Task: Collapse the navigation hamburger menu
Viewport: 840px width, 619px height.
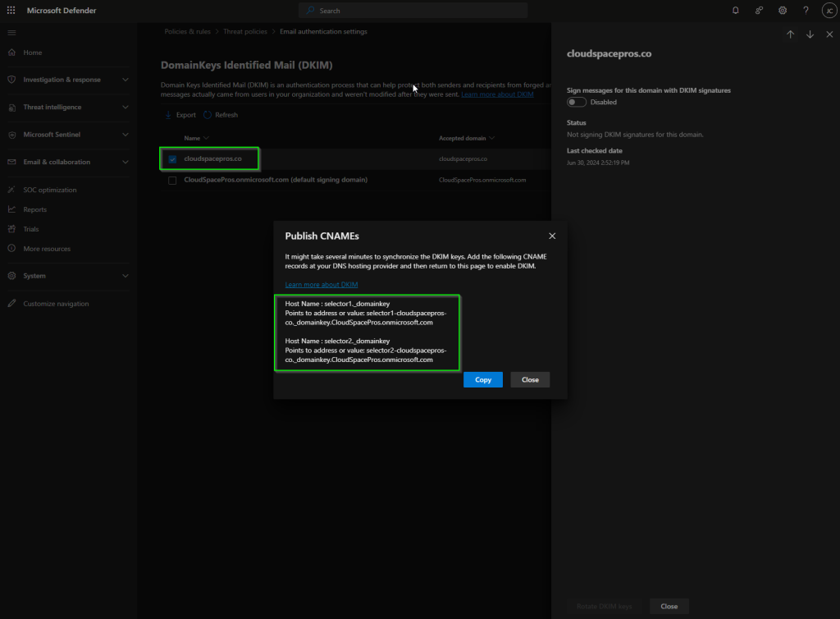Action: [x=11, y=33]
